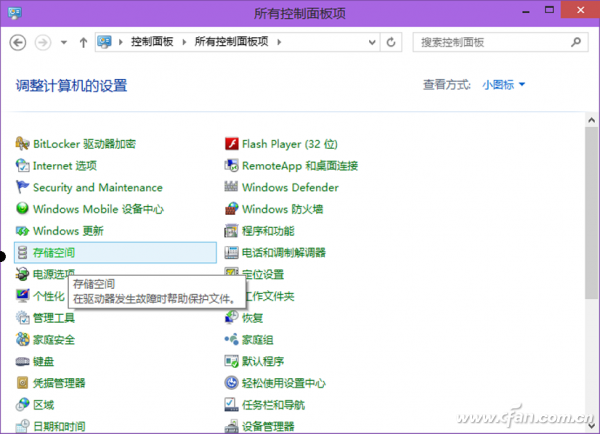Open the Flash Player (32 位) icon
Viewport: 600px width, 434px height.
(x=232, y=144)
